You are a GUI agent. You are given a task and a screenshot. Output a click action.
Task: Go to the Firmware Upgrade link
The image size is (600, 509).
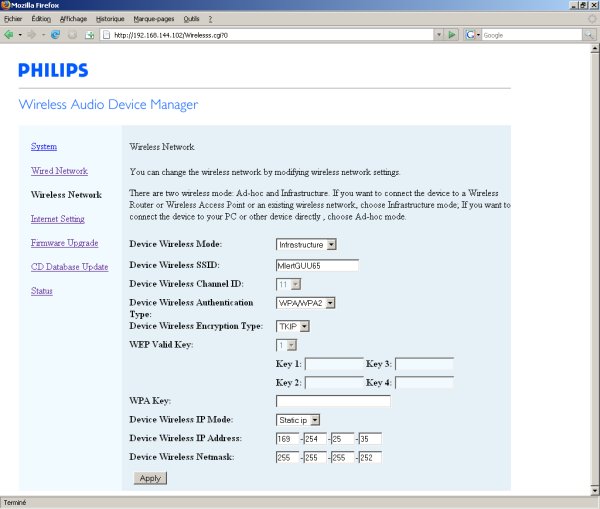(x=64, y=243)
